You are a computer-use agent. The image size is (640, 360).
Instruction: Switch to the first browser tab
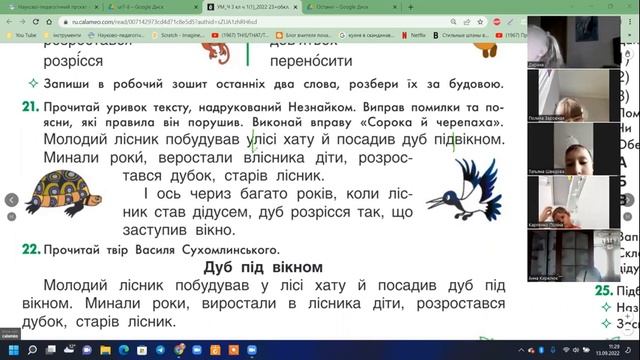pyautogui.click(x=52, y=7)
